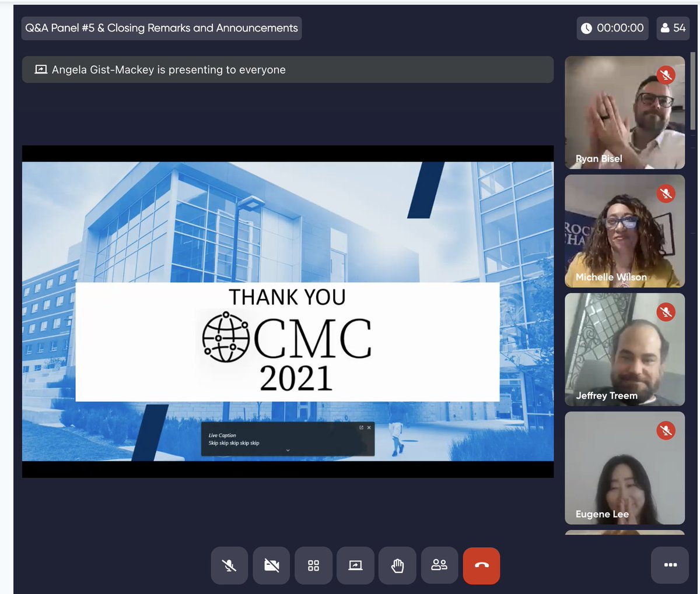Select Ryan Bisel's video tile

pyautogui.click(x=625, y=113)
